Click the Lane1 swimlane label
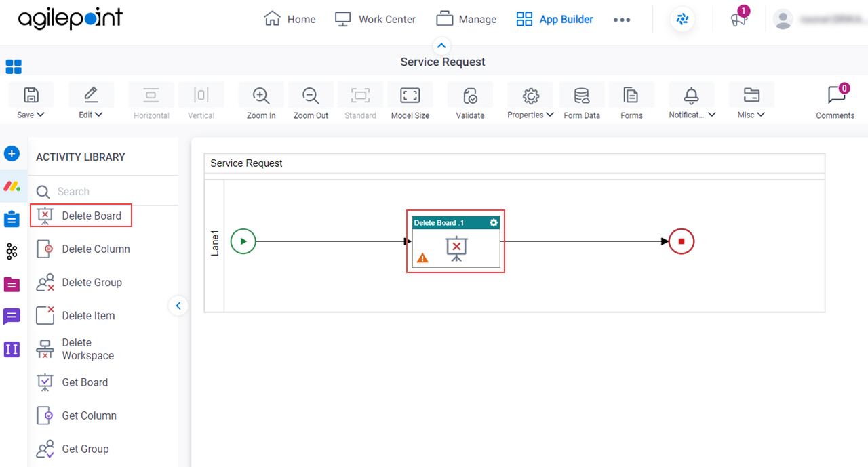868x467 pixels. tap(215, 243)
